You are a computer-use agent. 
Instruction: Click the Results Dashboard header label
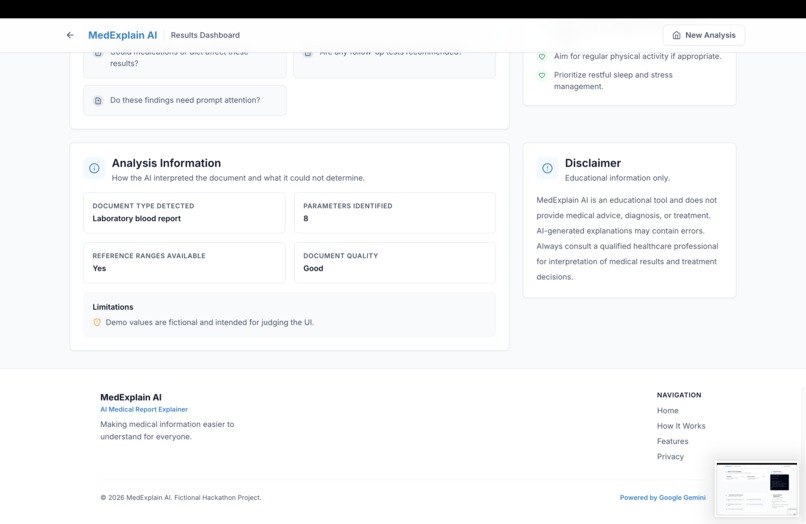205,35
